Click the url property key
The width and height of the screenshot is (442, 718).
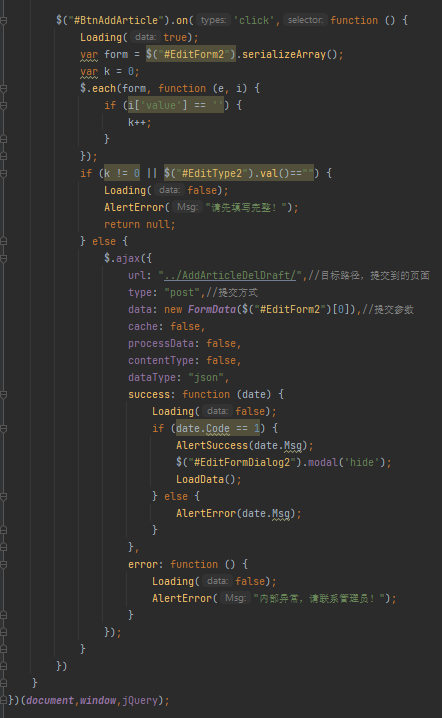coord(137,275)
